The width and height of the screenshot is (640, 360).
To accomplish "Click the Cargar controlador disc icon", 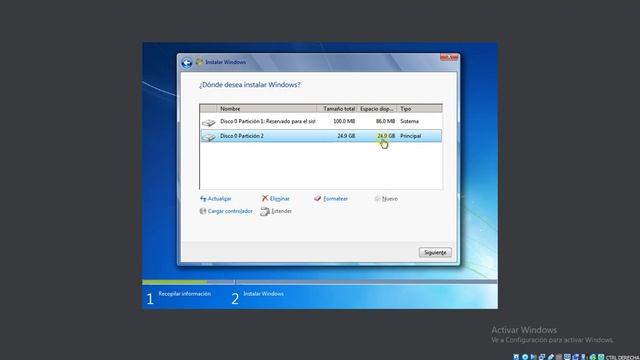I will [203, 211].
